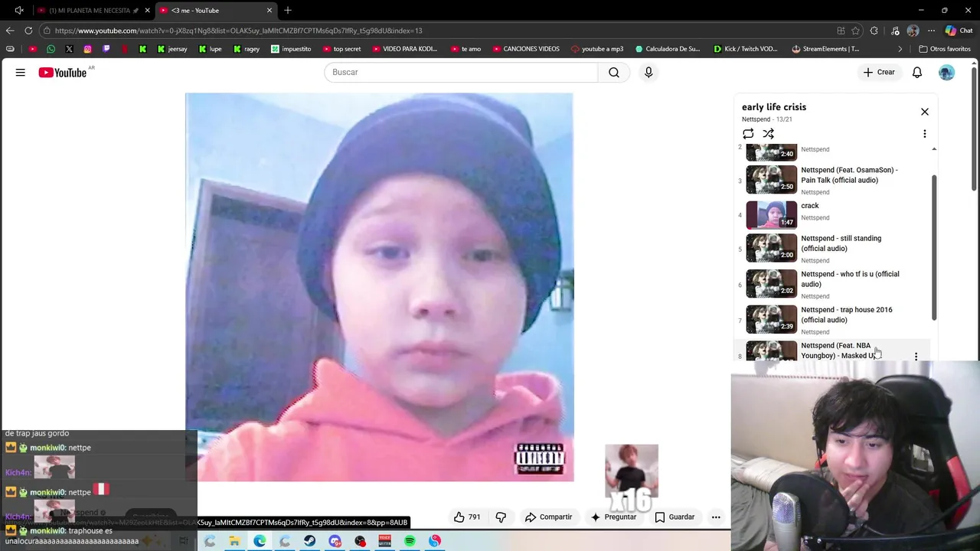
Task: Dislike the video
Action: click(x=501, y=517)
